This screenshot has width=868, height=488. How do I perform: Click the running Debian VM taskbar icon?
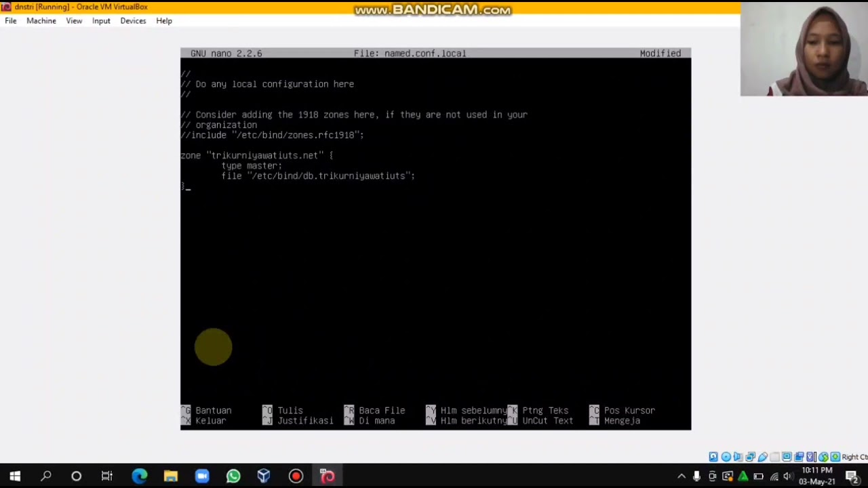[328, 476]
